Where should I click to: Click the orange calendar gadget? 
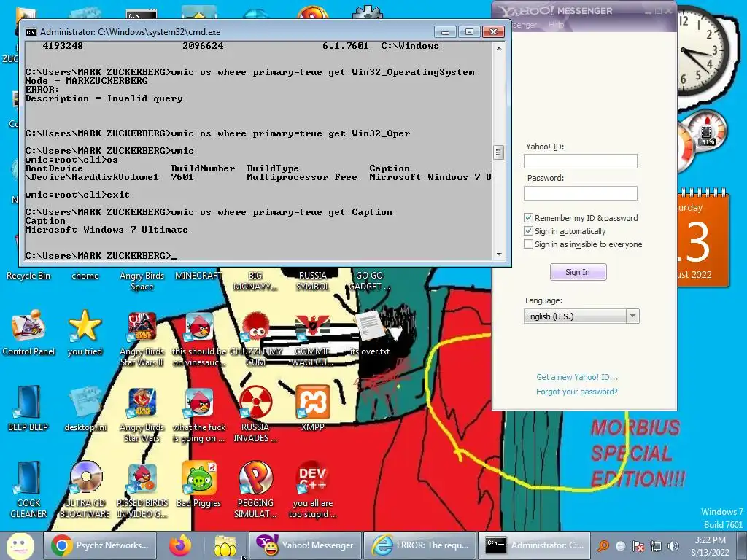703,238
